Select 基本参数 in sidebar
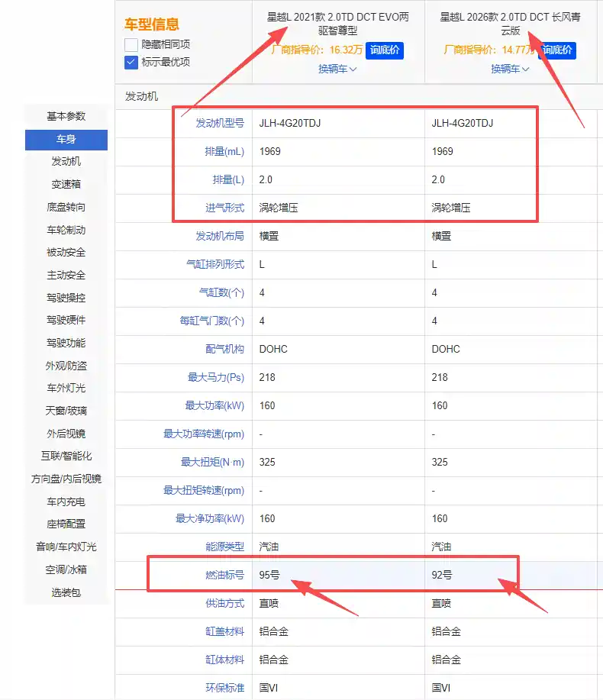 (x=66, y=117)
